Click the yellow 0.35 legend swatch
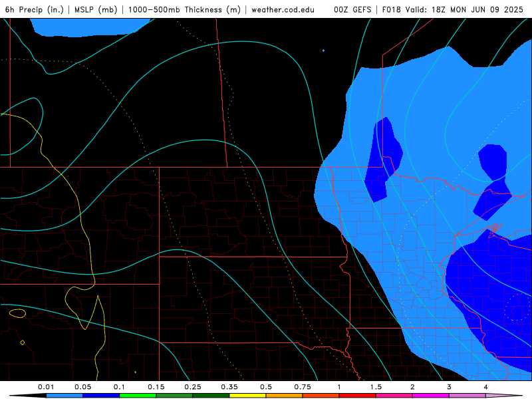 247,396
